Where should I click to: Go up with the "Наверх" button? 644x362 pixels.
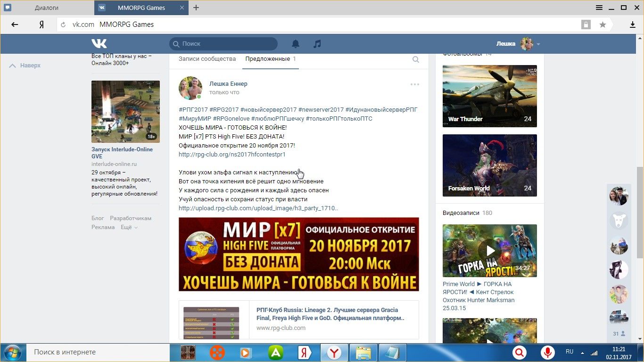click(25, 66)
